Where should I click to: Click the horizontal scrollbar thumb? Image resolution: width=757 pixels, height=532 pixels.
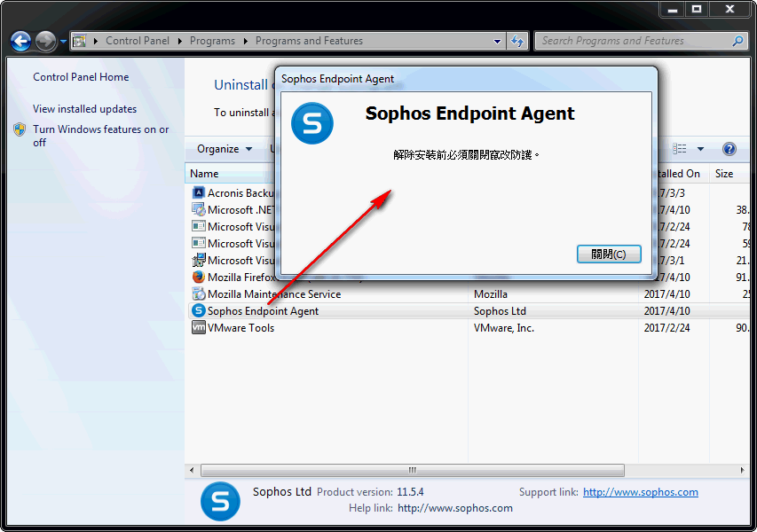(x=413, y=470)
